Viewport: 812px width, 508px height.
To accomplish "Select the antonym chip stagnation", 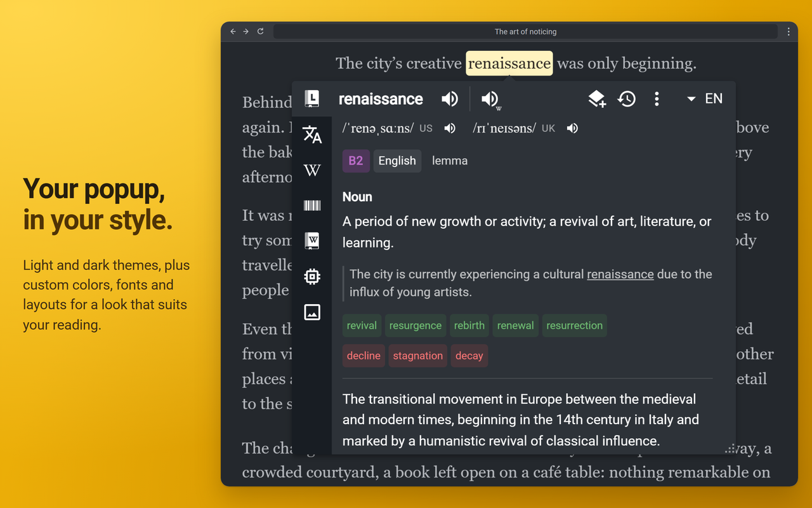I will [x=418, y=356].
